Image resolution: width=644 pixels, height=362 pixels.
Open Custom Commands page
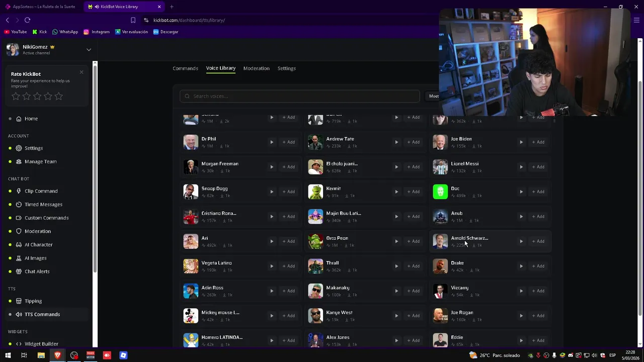[46, 218]
